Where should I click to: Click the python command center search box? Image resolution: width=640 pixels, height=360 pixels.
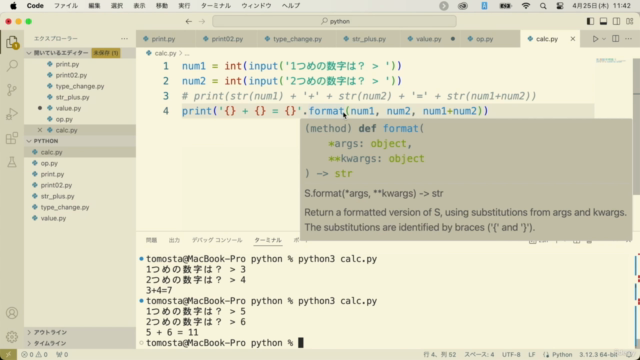tap(334, 21)
